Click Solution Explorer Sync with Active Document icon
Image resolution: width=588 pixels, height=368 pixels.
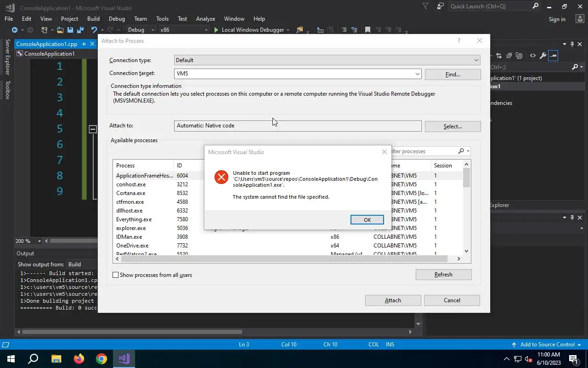pos(499,56)
